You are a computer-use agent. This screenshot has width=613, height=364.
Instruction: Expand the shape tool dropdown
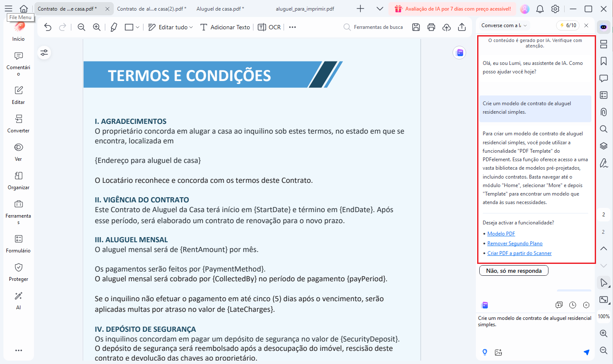pyautogui.click(x=137, y=27)
